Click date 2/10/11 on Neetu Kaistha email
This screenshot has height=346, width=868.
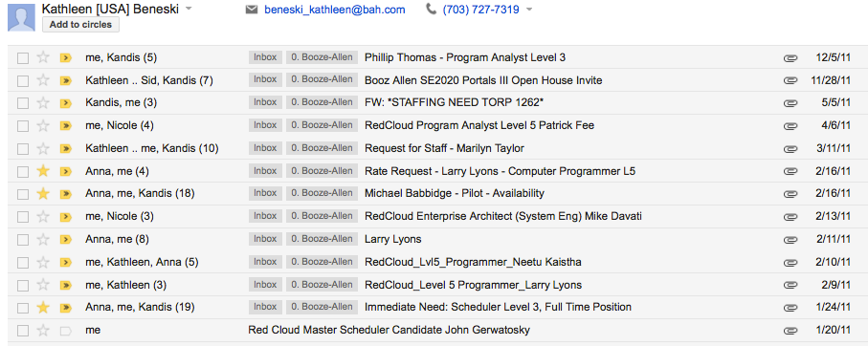coord(834,262)
